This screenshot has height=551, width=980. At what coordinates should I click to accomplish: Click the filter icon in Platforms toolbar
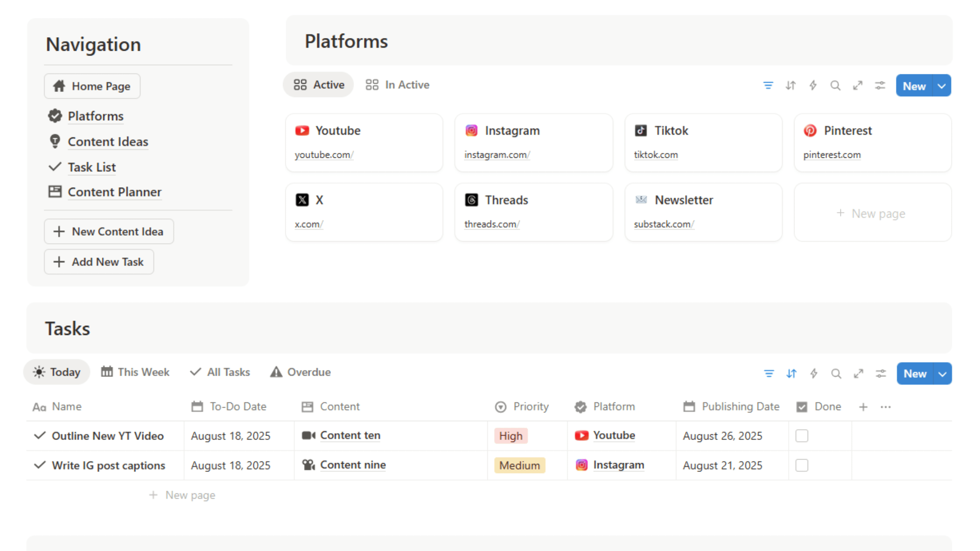(768, 85)
